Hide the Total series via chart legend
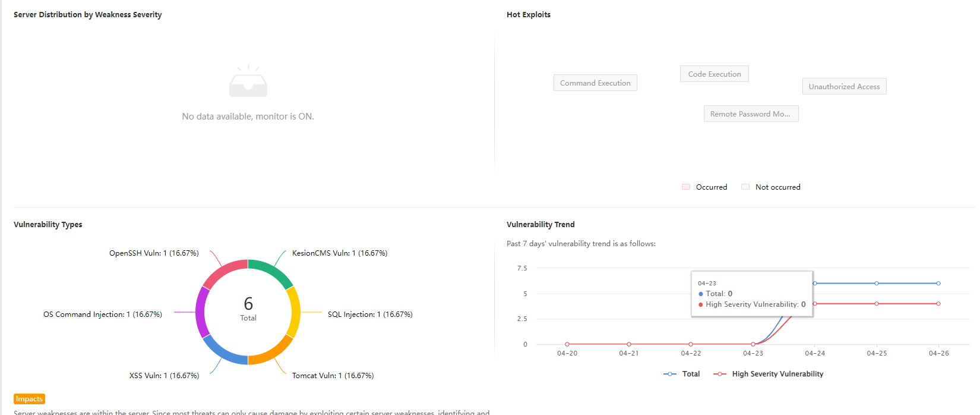 (682, 374)
